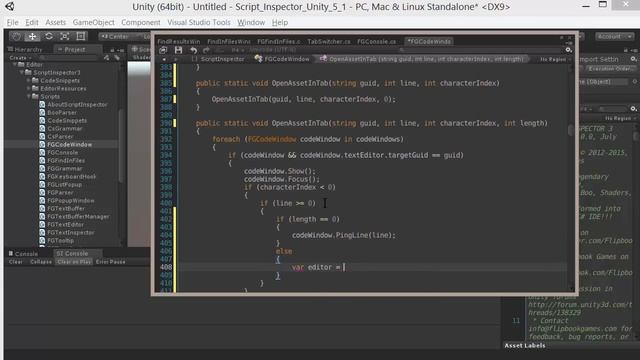
Task: Select FGKeyboardHook script in Project list
Action: tap(71, 177)
